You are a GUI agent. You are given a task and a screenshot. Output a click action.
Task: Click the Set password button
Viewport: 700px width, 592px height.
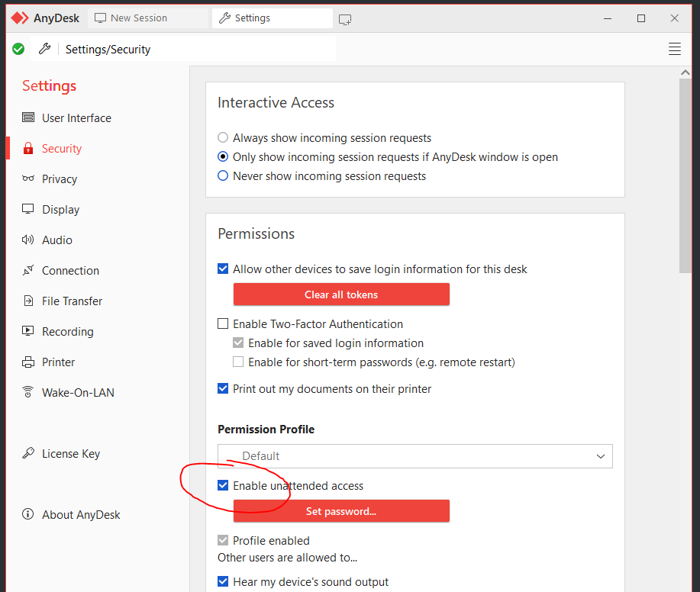point(341,511)
